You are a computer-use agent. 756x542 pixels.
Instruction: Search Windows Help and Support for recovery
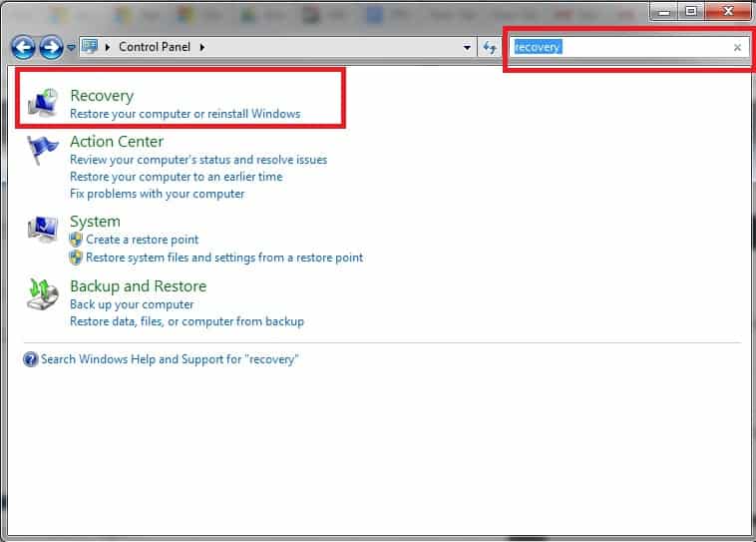(x=170, y=359)
